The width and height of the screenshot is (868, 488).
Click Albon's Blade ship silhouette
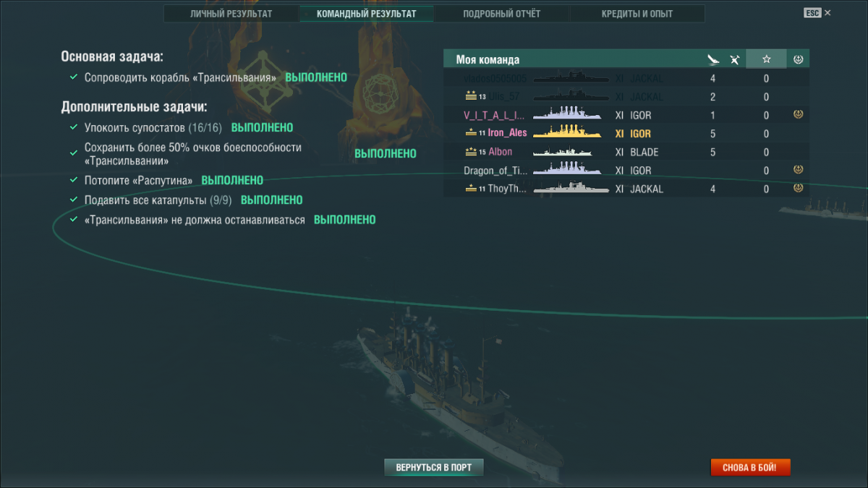(x=562, y=152)
